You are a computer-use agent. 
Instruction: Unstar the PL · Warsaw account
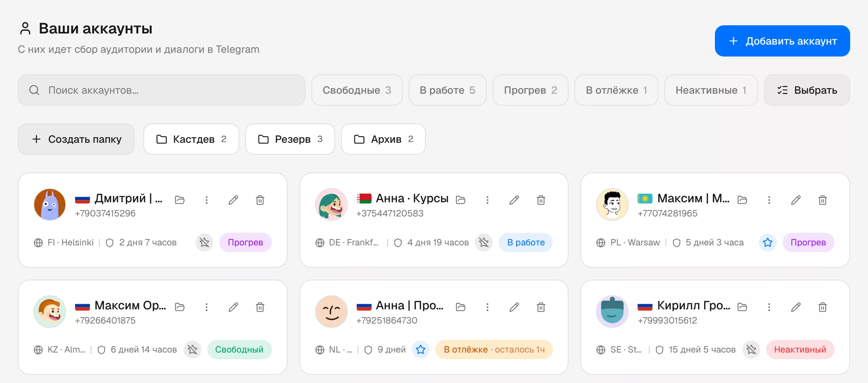tap(768, 242)
